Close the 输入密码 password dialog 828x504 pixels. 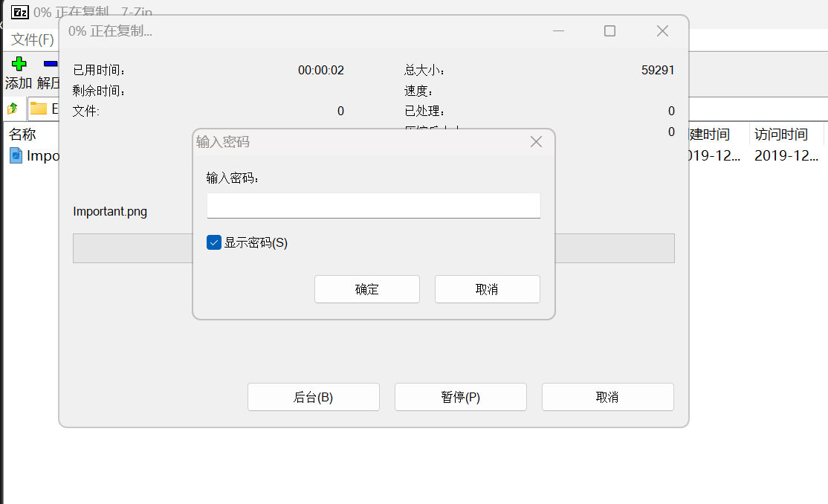pyautogui.click(x=536, y=142)
